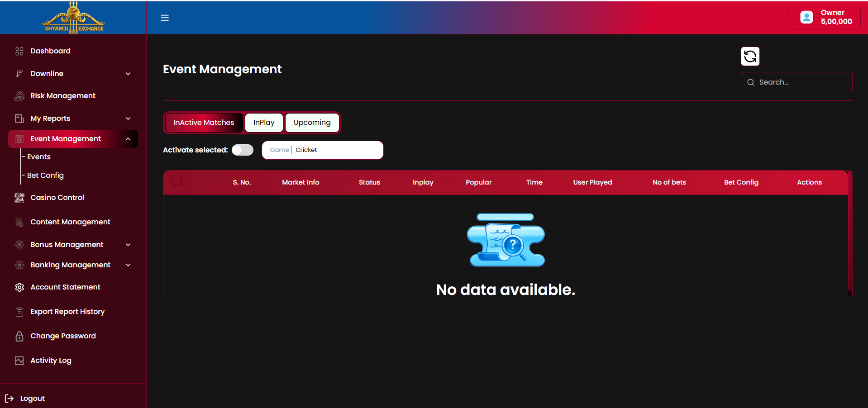This screenshot has height=408, width=868.
Task: Toggle the Activate selected switch
Action: click(x=243, y=150)
